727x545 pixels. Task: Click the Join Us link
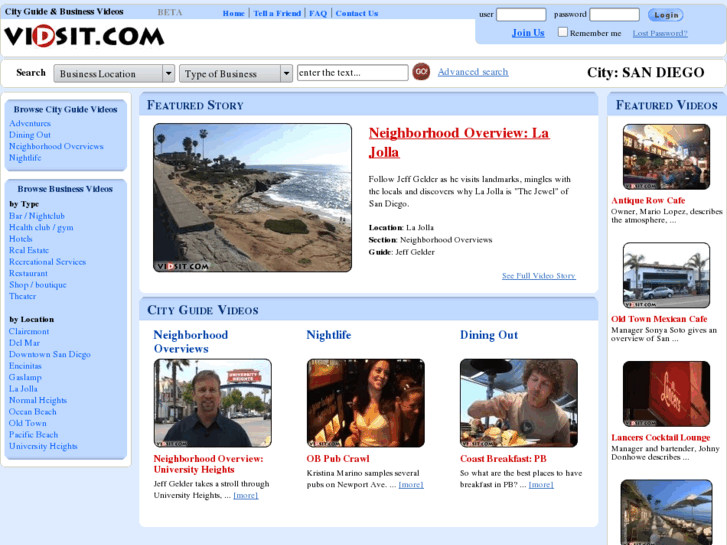click(x=528, y=33)
